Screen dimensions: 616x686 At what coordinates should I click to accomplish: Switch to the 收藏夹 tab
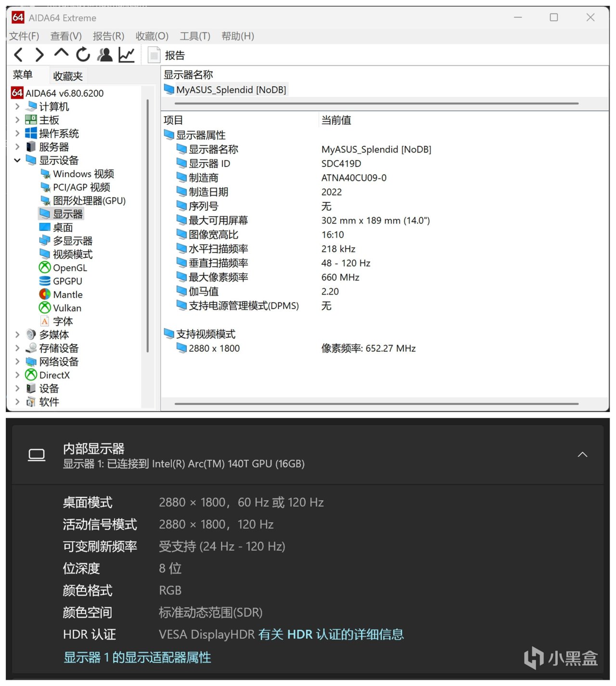click(68, 76)
